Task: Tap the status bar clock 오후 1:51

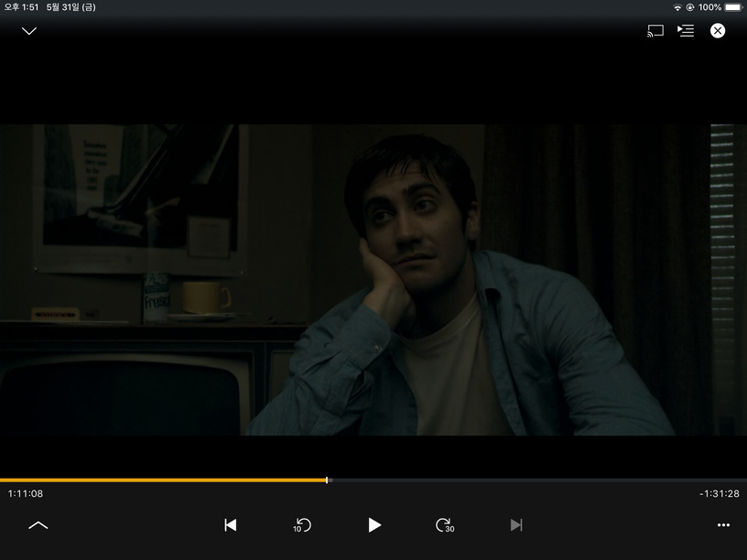Action: tap(21, 7)
